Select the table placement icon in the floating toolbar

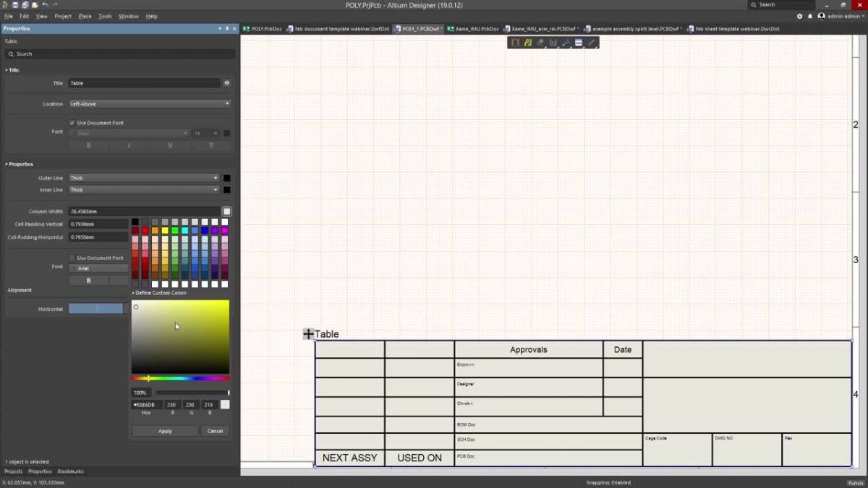pos(579,43)
